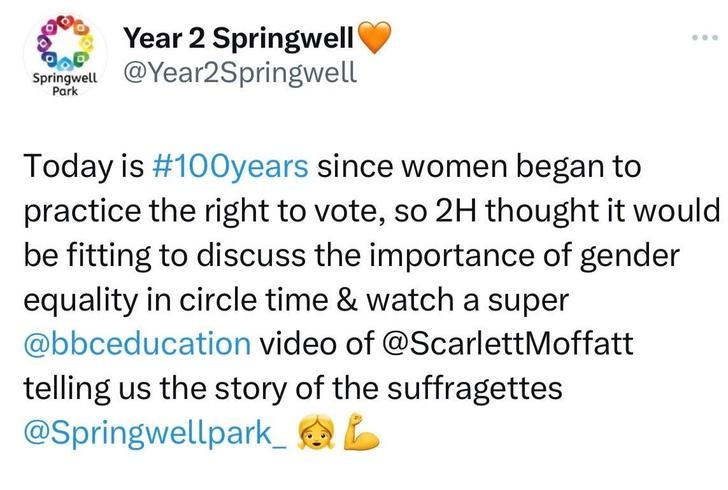Open the #100years hashtag
This screenshot has height=490, width=728.
[231, 167]
